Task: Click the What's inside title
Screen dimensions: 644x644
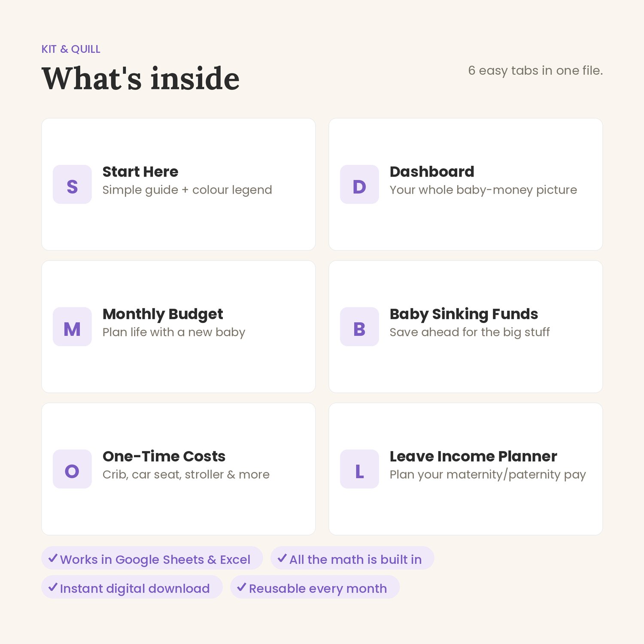Action: tap(140, 79)
